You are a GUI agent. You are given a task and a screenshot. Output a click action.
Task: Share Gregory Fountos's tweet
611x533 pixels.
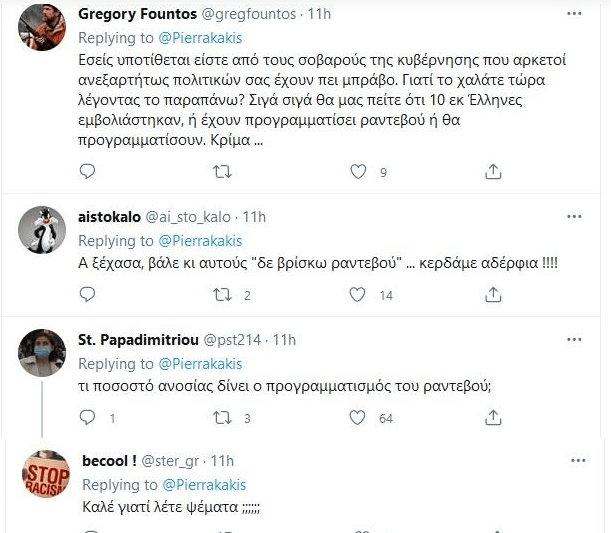coord(493,173)
